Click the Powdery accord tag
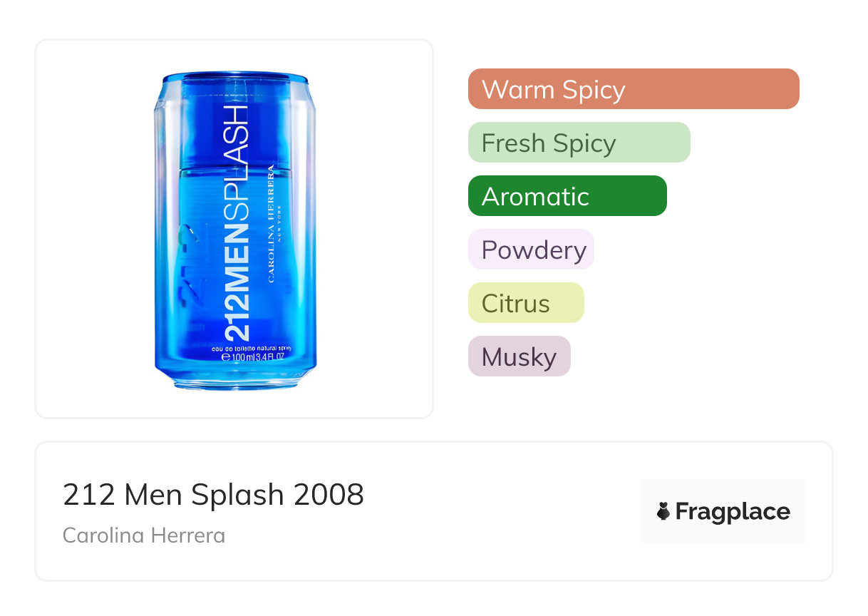Image resolution: width=868 pixels, height=616 pixels. point(531,250)
